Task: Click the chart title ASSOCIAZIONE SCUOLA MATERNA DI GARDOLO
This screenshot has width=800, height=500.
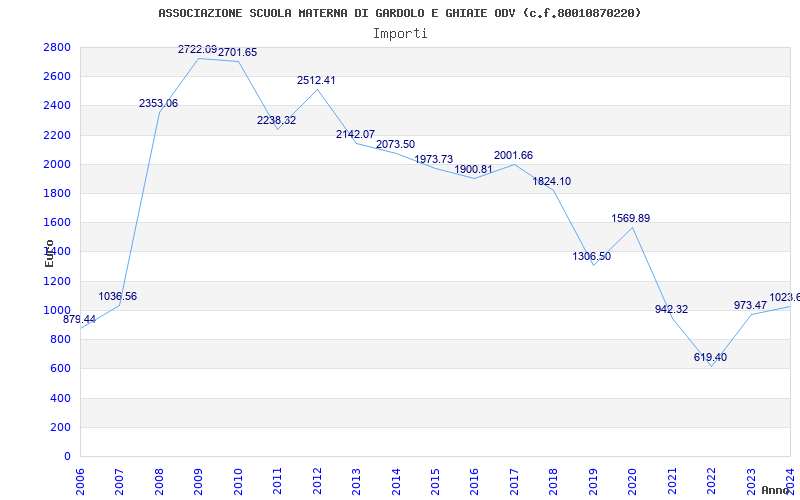Action: 399,13
